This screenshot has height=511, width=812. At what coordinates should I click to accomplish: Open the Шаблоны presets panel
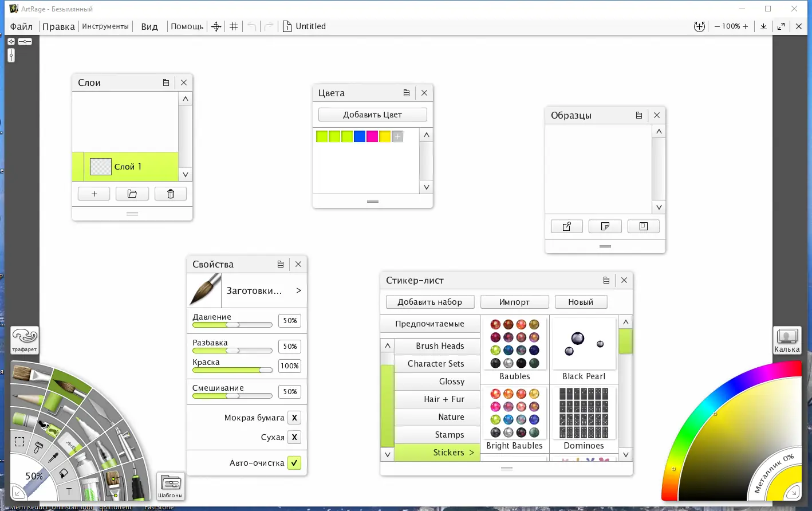[171, 486]
